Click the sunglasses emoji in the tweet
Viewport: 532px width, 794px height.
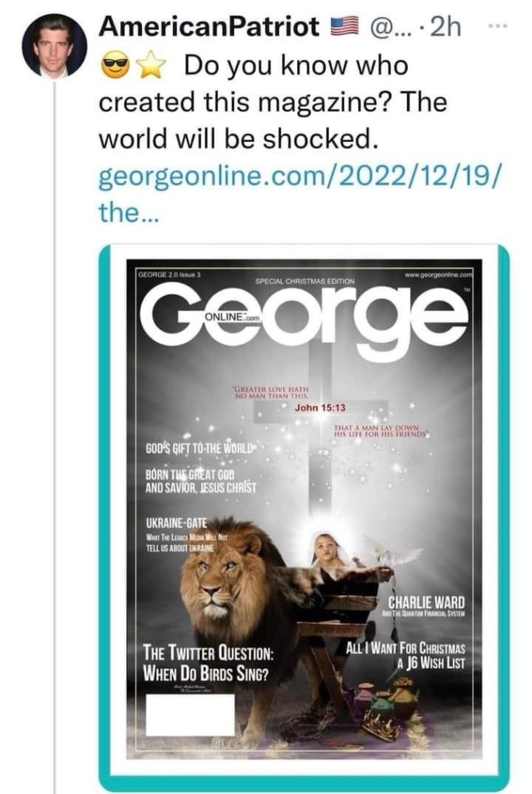click(x=116, y=67)
